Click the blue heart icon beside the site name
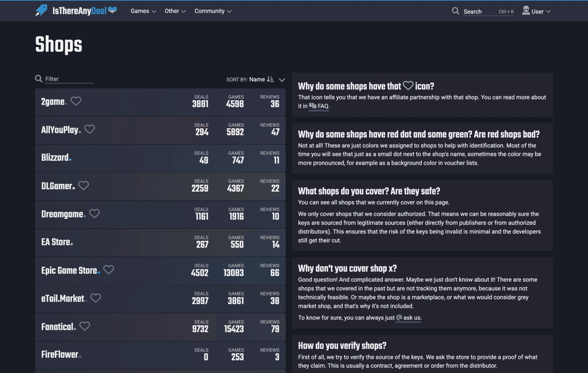The width and height of the screenshot is (588, 373). [112, 9]
